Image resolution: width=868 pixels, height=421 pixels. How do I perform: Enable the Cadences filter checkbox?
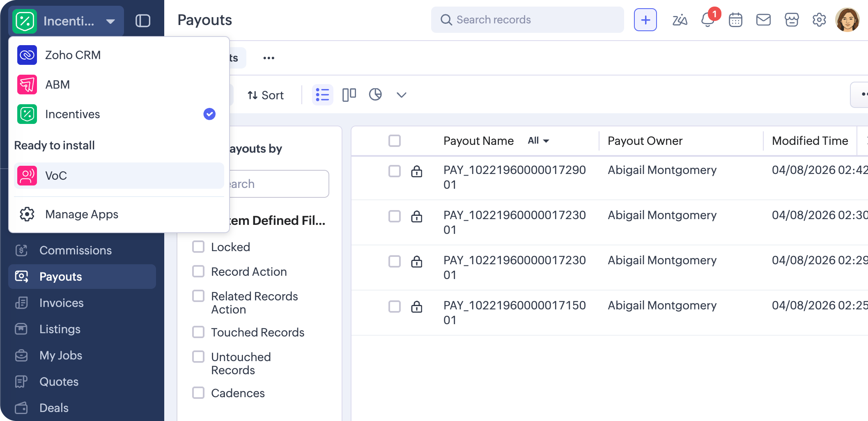198,393
